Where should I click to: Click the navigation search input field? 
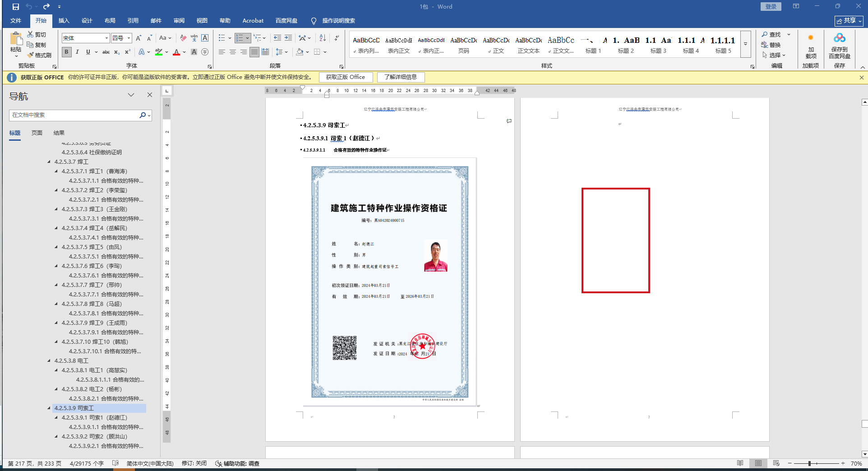pos(74,115)
